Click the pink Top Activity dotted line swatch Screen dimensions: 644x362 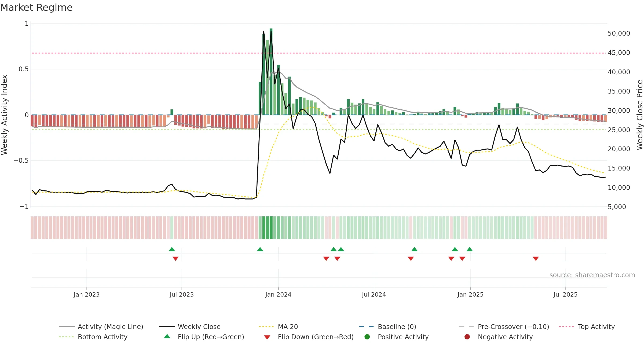pos(566,327)
